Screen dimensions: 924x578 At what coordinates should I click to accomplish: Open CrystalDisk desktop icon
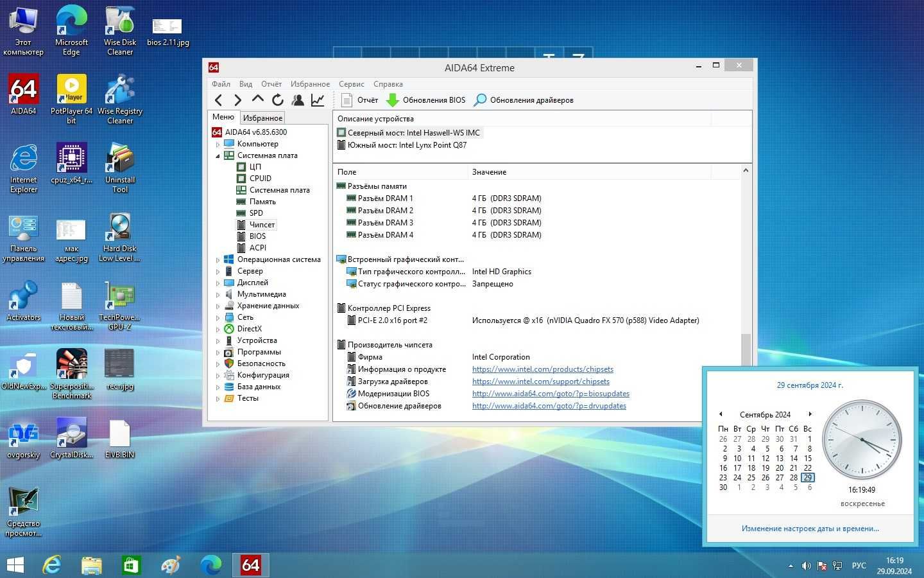point(71,438)
